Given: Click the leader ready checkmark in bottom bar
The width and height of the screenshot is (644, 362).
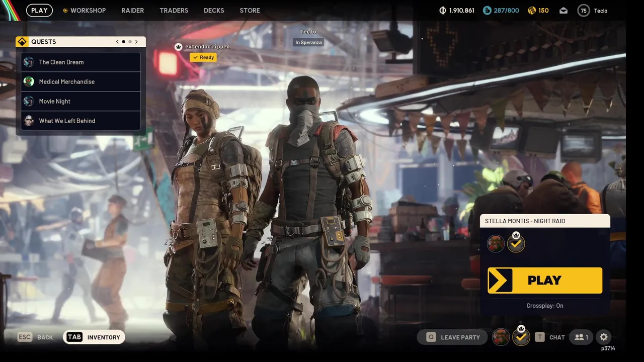Looking at the screenshot, I should point(521,337).
